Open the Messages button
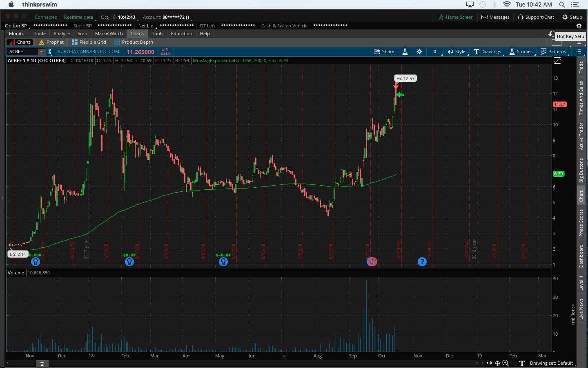 (495, 17)
